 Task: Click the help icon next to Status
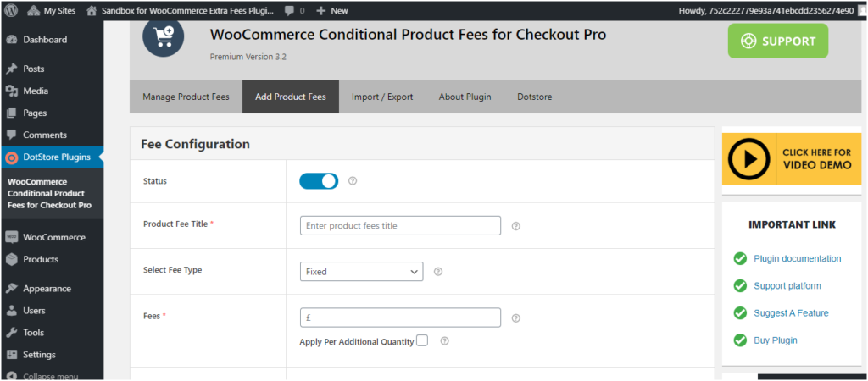pyautogui.click(x=353, y=181)
